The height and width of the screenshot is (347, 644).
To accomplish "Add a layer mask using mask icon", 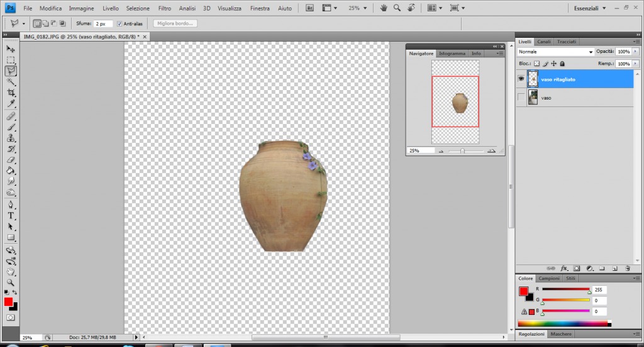I will [x=576, y=268].
